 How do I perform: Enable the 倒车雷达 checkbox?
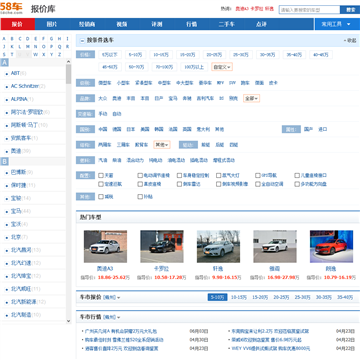(x=180, y=184)
